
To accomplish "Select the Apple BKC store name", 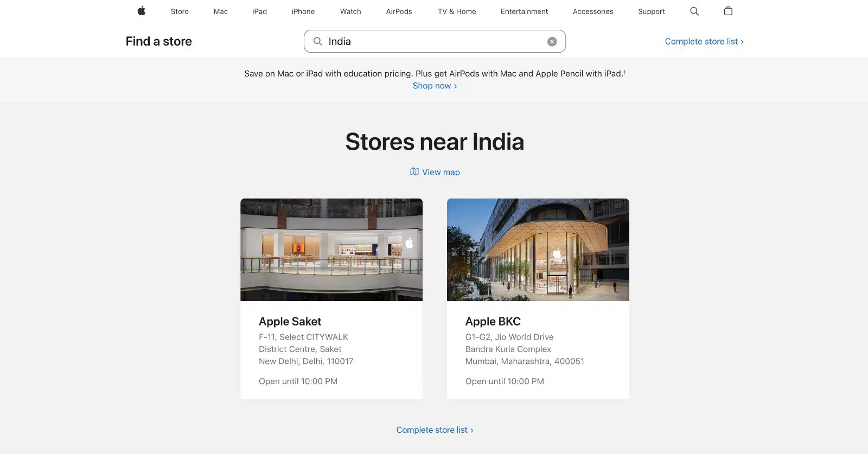I will click(493, 322).
